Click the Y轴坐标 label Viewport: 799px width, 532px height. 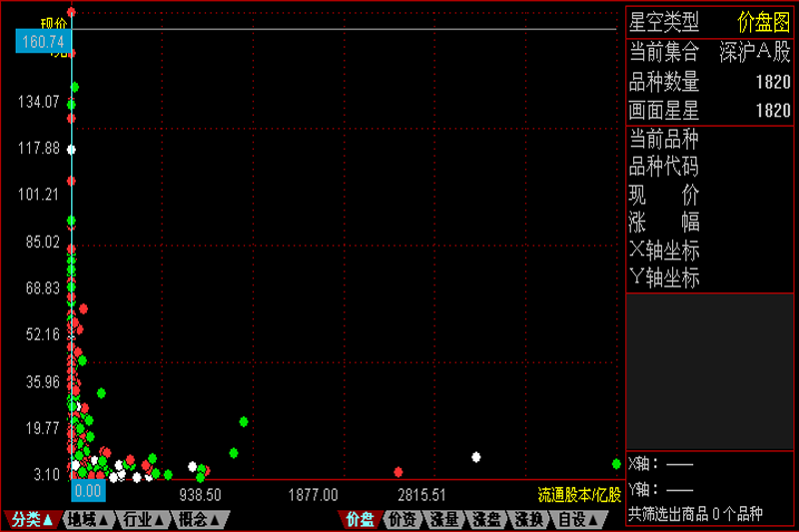tap(664, 277)
